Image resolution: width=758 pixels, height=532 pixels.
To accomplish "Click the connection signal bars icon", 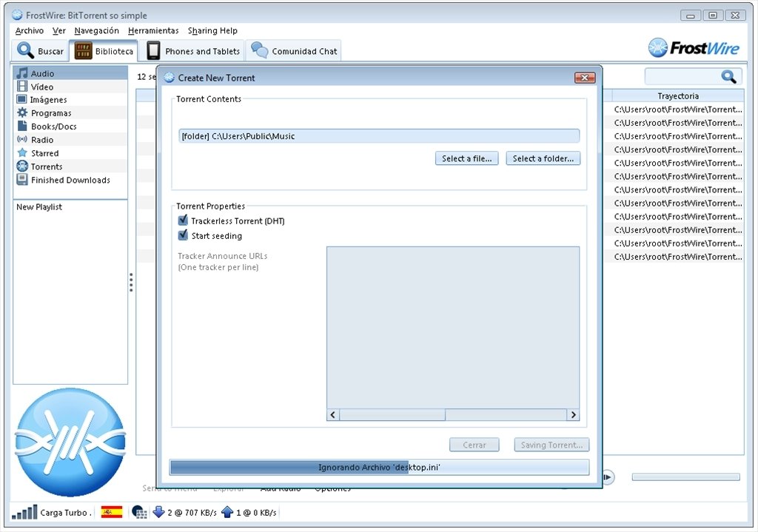I will click(x=24, y=512).
